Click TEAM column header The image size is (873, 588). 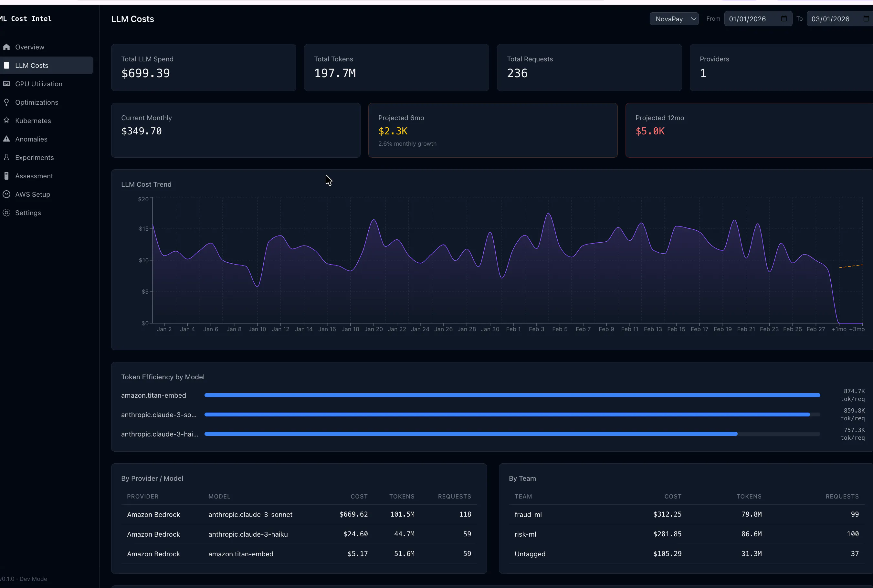(523, 496)
